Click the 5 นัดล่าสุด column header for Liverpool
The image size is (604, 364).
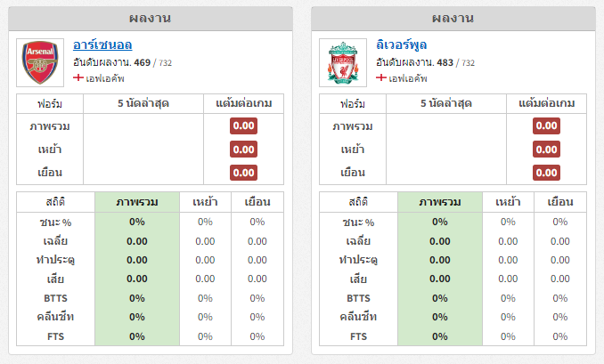coord(446,103)
